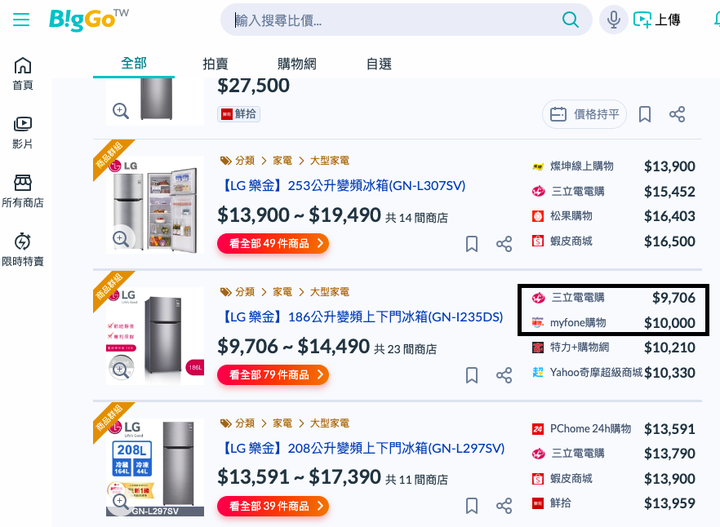Open 所有商店 in sidebar
The height and width of the screenshot is (527, 720).
(x=22, y=191)
